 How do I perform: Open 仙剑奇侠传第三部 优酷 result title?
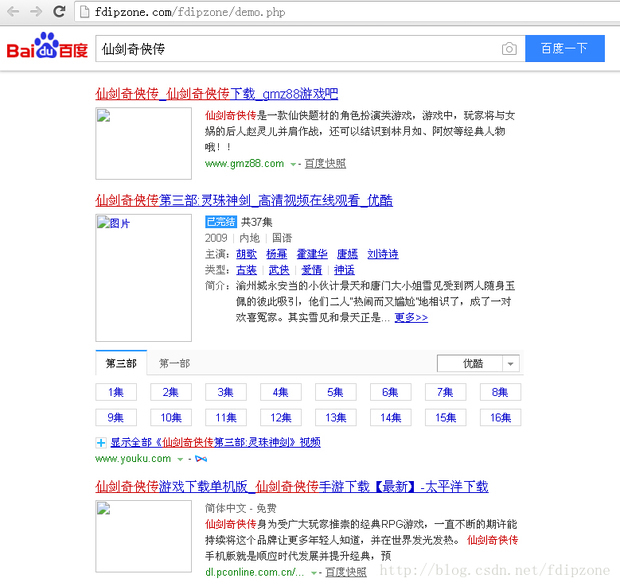[244, 200]
